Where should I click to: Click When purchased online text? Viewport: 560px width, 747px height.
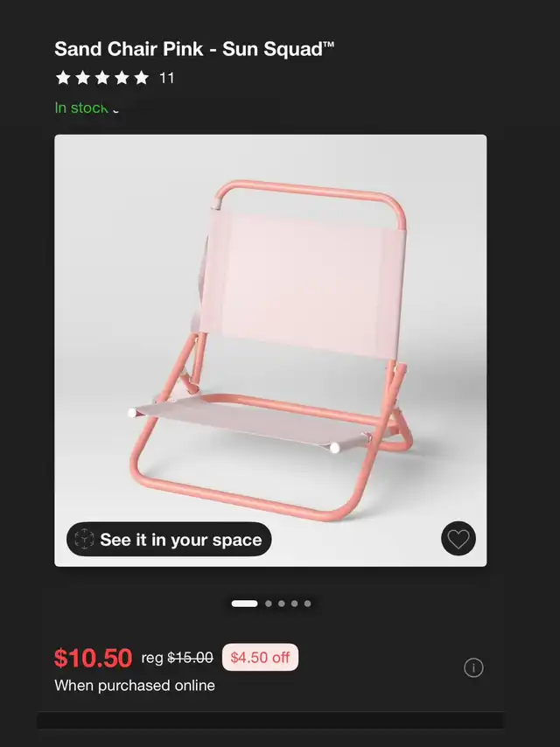(135, 686)
